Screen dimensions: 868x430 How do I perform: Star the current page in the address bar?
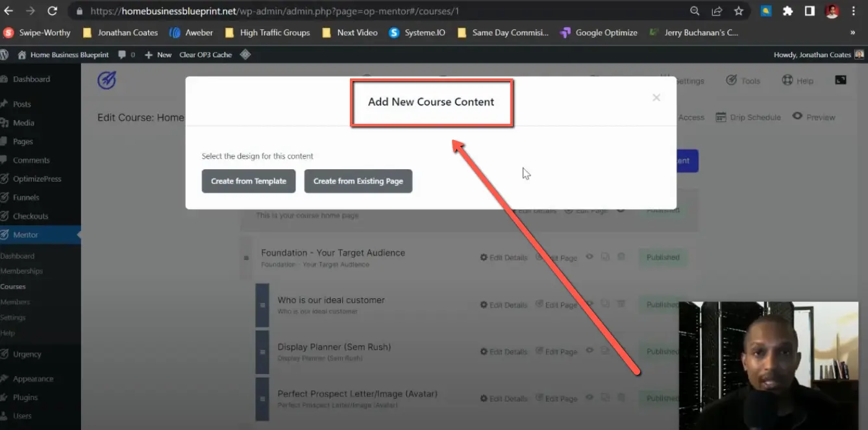tap(739, 10)
